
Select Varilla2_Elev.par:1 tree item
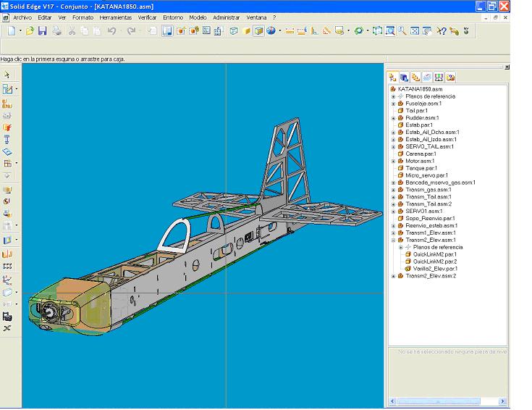[435, 269]
